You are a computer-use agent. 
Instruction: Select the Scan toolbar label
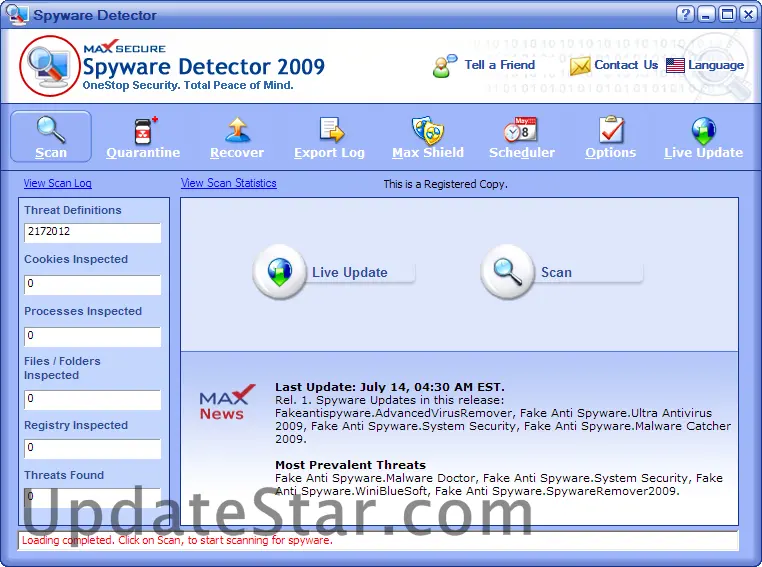51,153
